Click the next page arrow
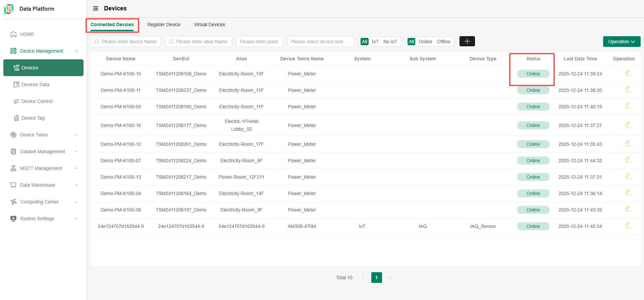This screenshot has height=300, width=644. coord(390,278)
